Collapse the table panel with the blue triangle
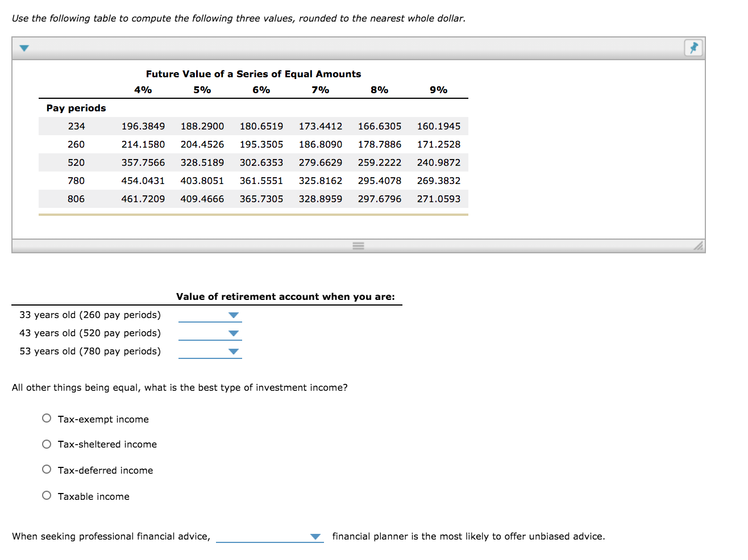Viewport: 748px width, 560px height. pyautogui.click(x=24, y=48)
